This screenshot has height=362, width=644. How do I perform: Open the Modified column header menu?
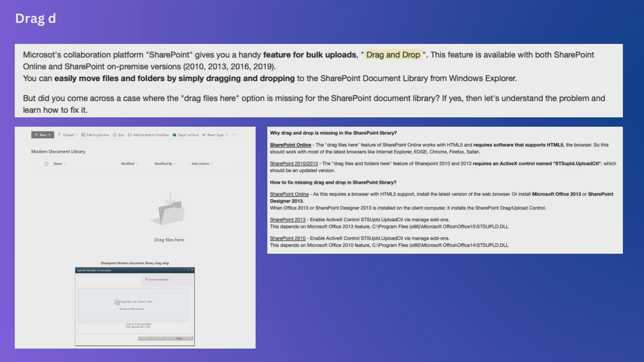coord(137,164)
